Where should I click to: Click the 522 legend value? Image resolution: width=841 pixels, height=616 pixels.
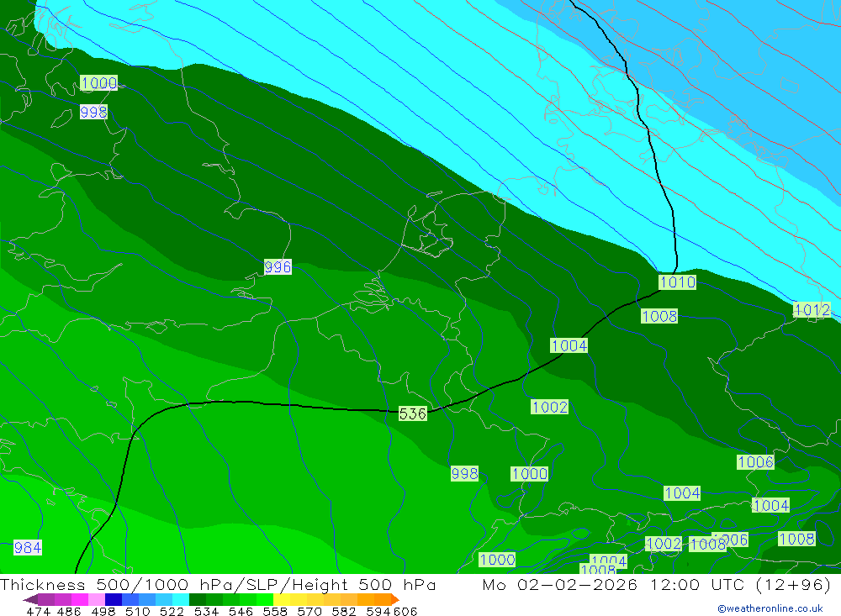click(x=172, y=611)
